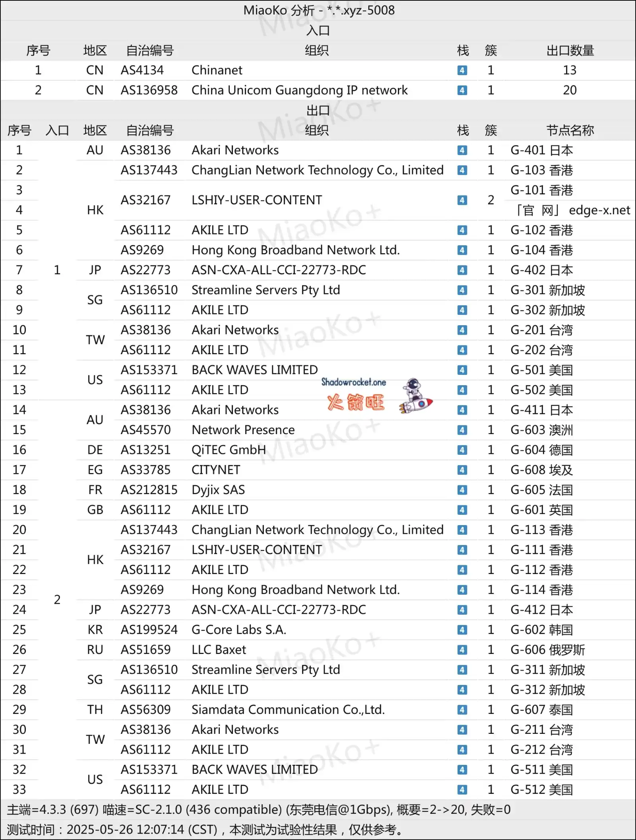Click the Streamline Servers Pty Ltd cell in row 8
The height and width of the screenshot is (840, 636).
click(266, 290)
